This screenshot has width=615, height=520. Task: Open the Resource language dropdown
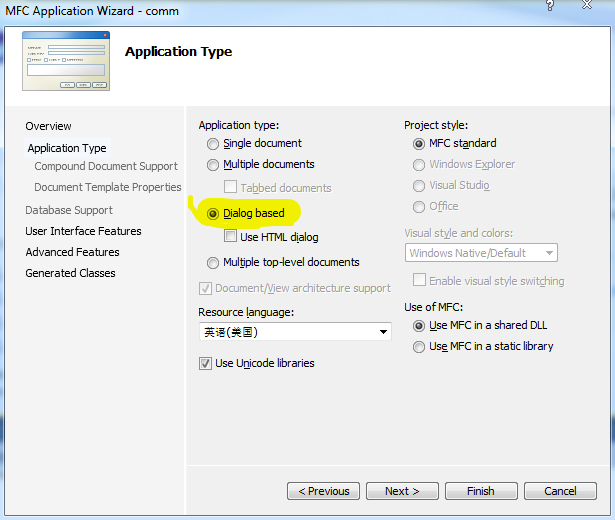(x=295, y=332)
